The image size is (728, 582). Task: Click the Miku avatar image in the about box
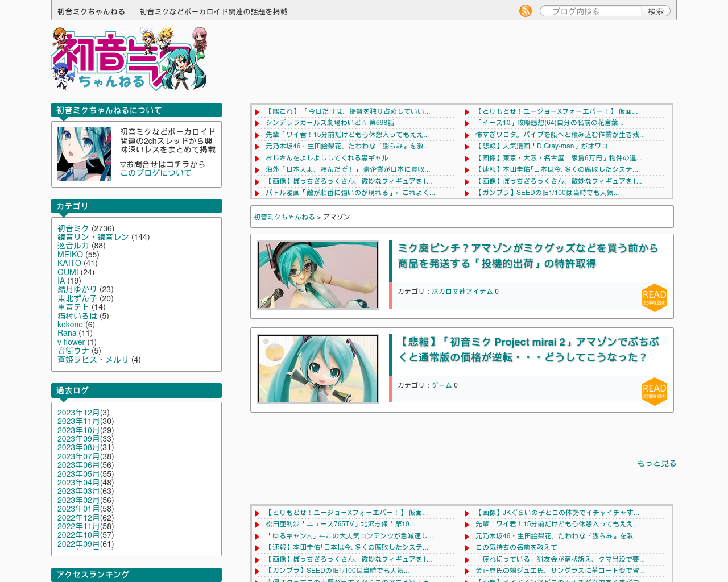click(x=84, y=154)
